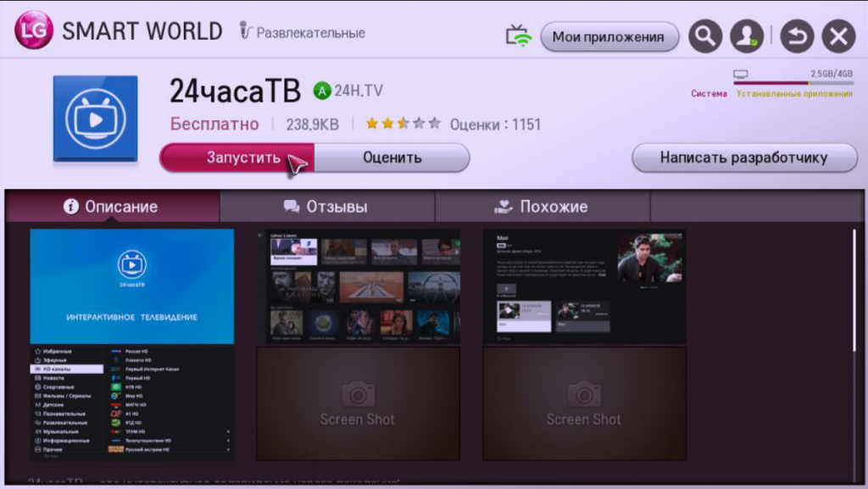
Task: Click the storage monitor icon
Action: (x=741, y=74)
